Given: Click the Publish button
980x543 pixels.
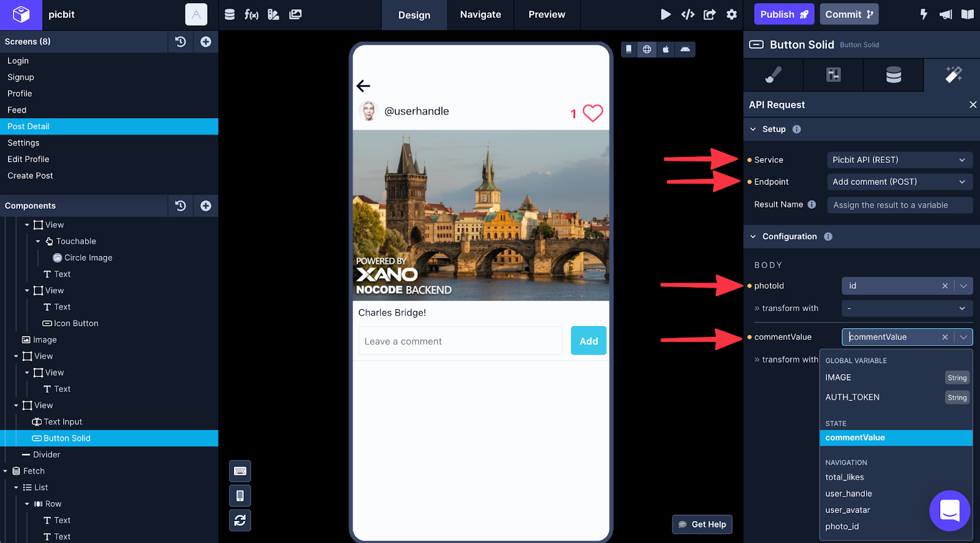Looking at the screenshot, I should click(x=783, y=15).
